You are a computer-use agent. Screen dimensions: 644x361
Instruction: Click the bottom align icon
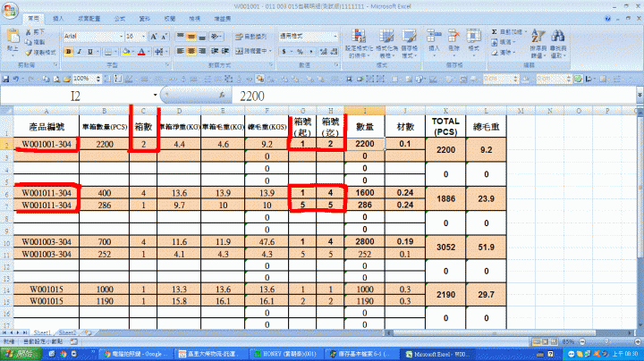pos(202,37)
